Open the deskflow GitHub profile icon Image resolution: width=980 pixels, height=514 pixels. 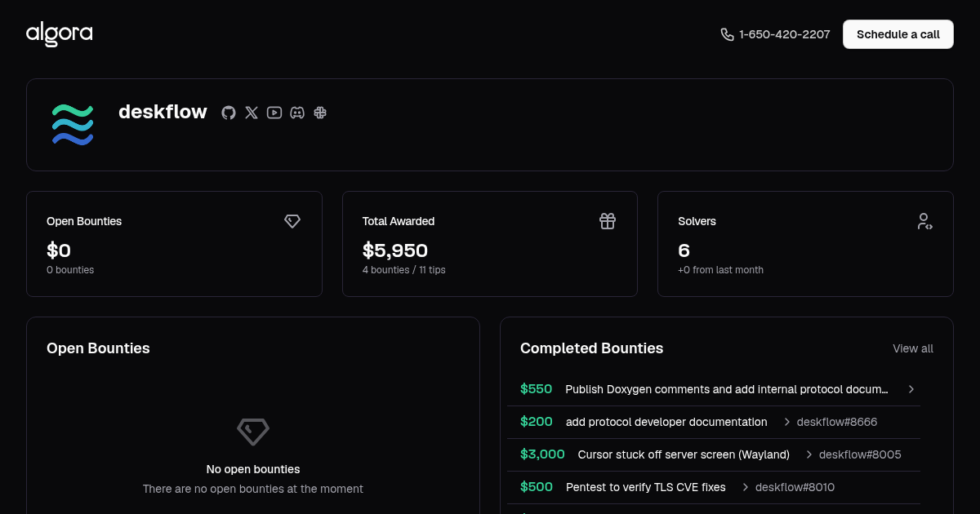coord(229,113)
